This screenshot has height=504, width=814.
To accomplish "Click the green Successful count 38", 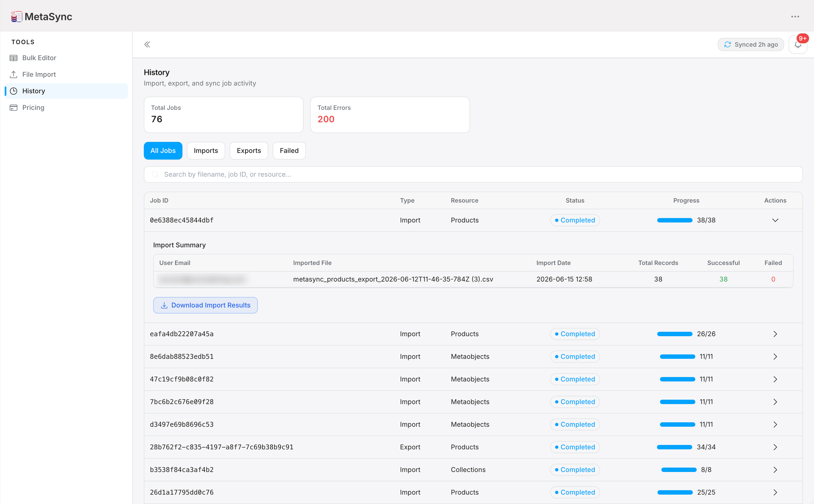I will pyautogui.click(x=723, y=279).
